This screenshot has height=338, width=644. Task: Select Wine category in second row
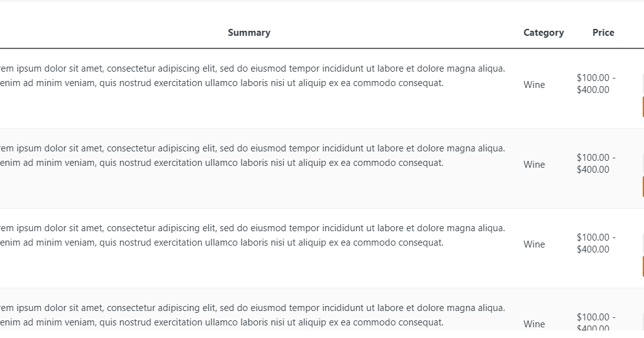click(x=534, y=165)
